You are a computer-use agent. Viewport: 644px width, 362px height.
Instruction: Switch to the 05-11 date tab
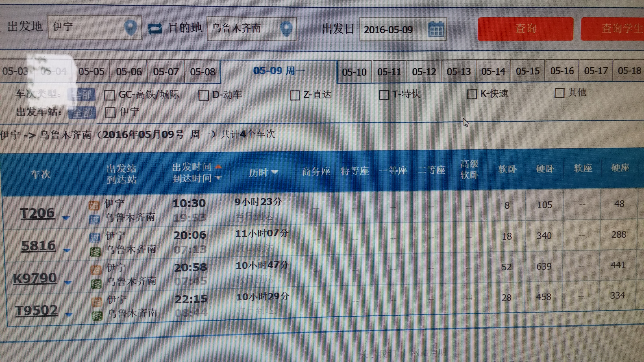click(389, 72)
